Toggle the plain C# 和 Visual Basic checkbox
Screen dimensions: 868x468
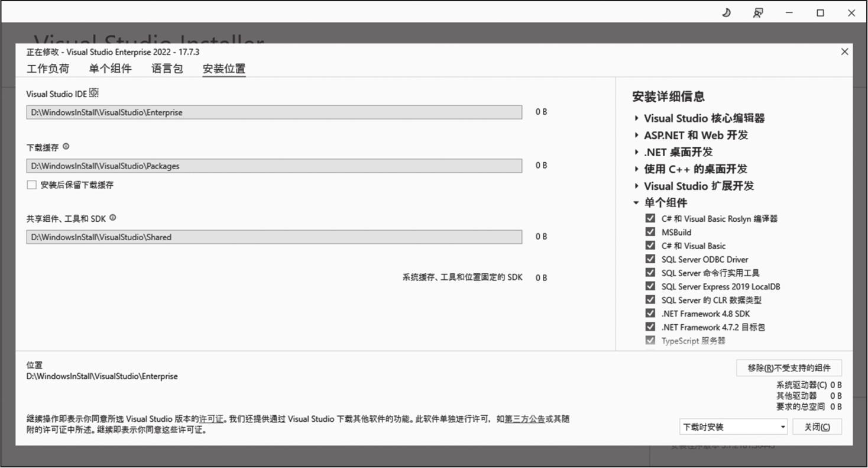(x=650, y=246)
